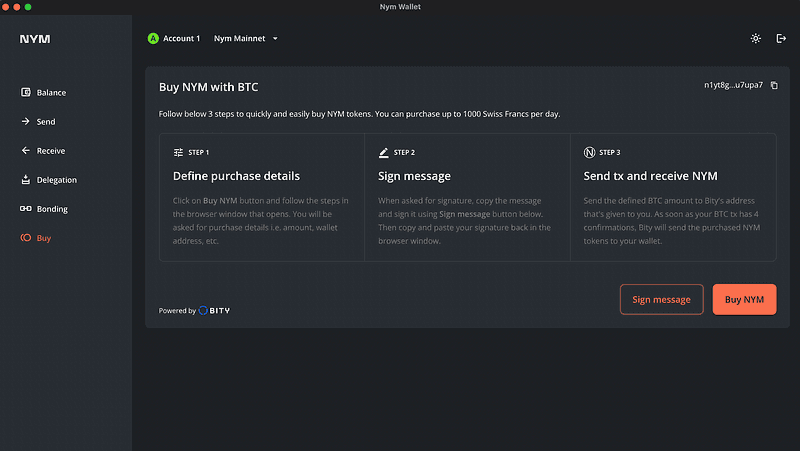Click the Bonding link icon
Image resolution: width=800 pixels, height=451 pixels.
point(26,208)
